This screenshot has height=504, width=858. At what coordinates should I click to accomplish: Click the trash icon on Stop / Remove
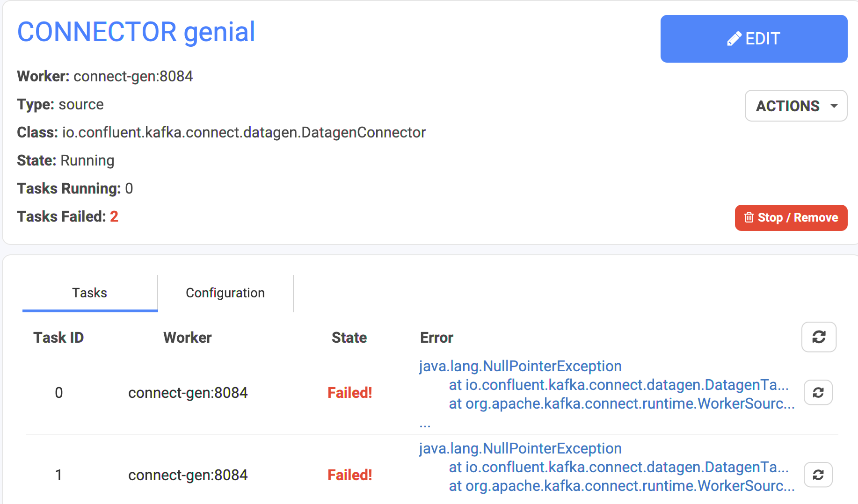pyautogui.click(x=749, y=217)
